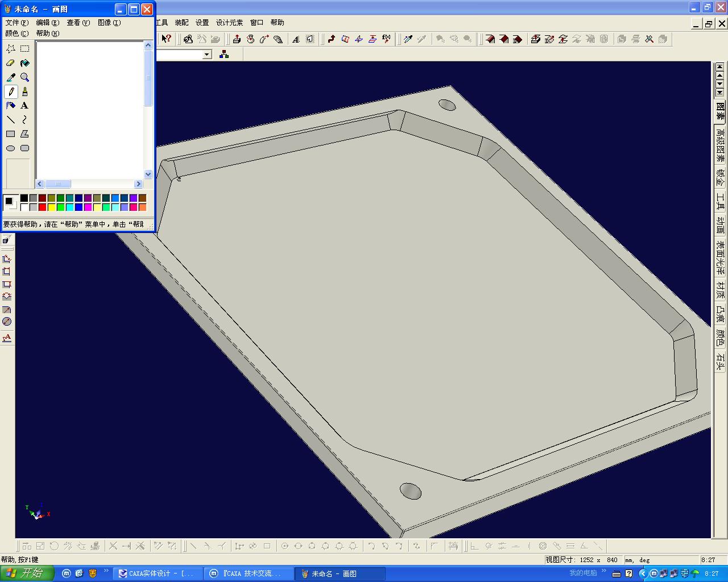The height and width of the screenshot is (582, 728).
Task: Choose the Eraser tool in Paint
Action: pos(10,63)
